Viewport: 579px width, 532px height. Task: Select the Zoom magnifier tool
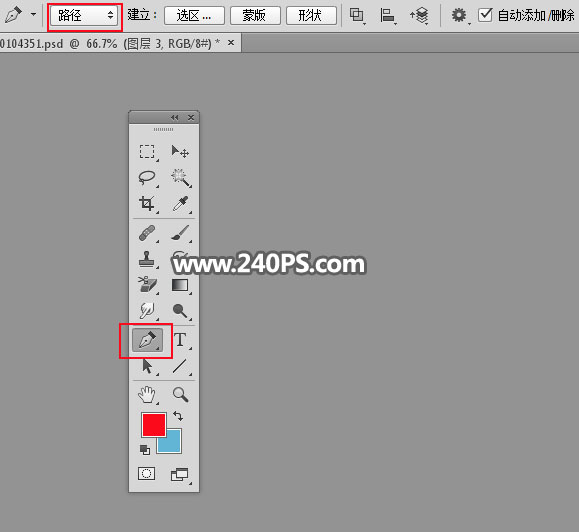[x=180, y=395]
